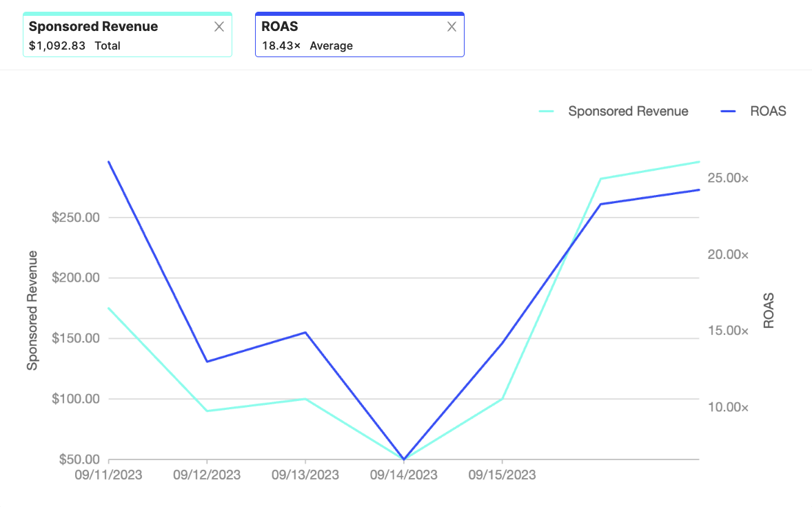Click the 25.00× right axis label
The width and height of the screenshot is (812, 507).
tap(728, 178)
